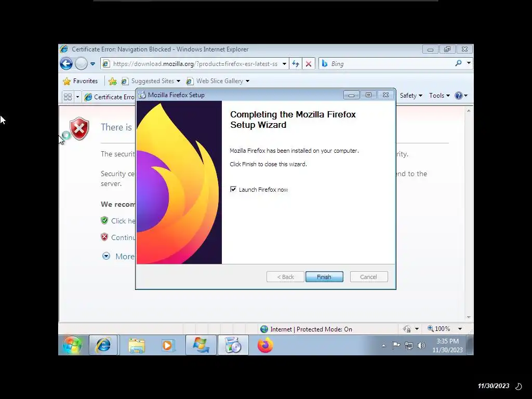Click Show desktop strip at taskbar end
Image resolution: width=532 pixels, height=399 pixels.
[x=470, y=345]
